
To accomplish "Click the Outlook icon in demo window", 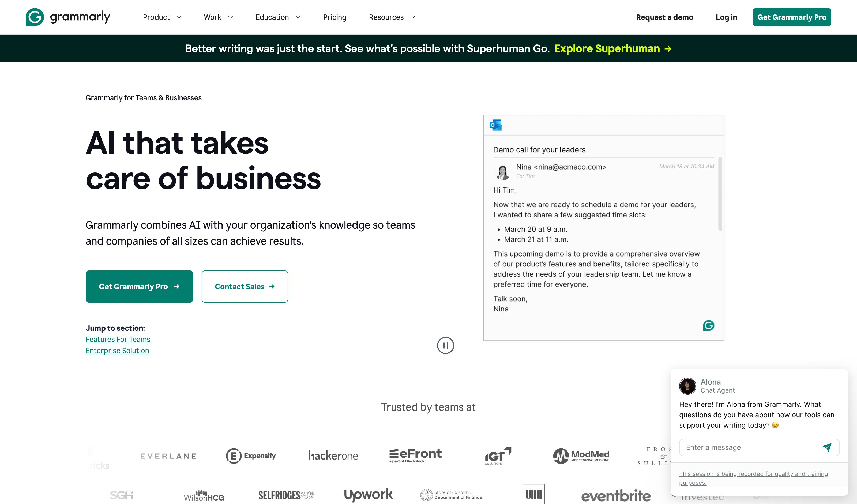I will (495, 125).
